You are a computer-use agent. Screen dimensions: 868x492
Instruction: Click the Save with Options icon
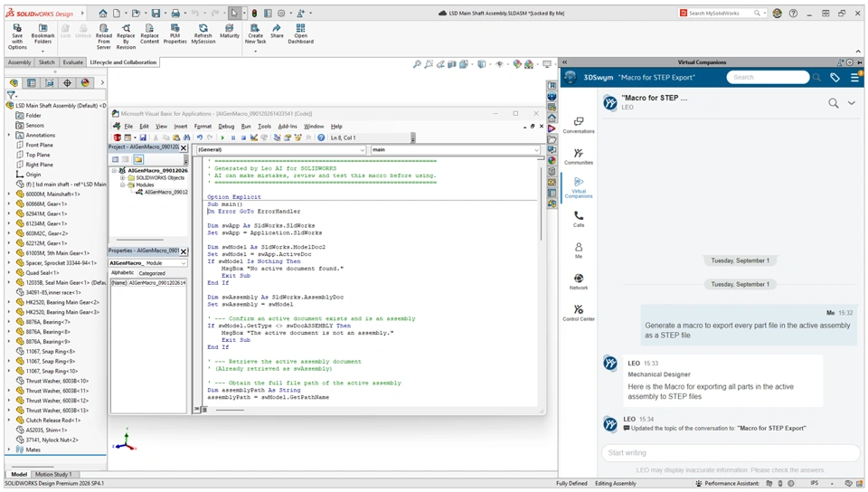(17, 28)
